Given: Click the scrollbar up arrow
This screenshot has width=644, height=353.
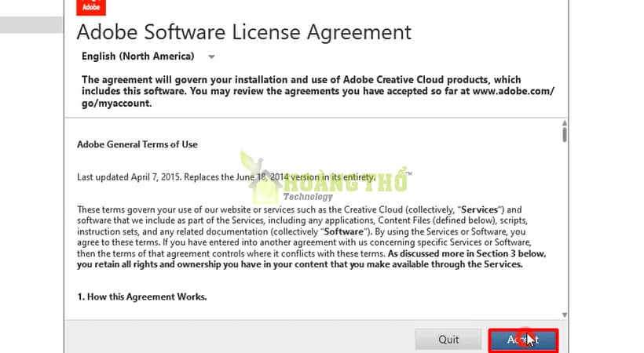Looking at the screenshot, I should click(565, 122).
